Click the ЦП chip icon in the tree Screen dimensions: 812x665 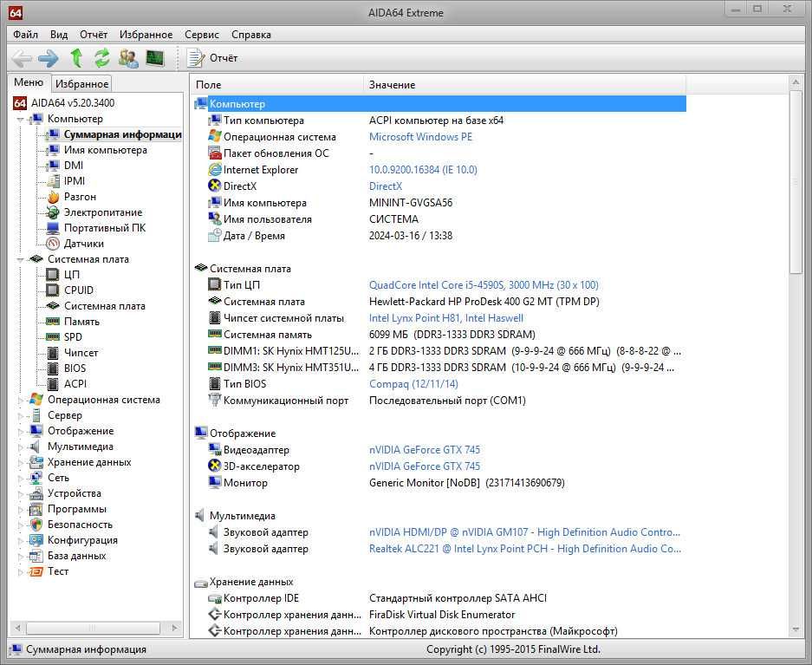click(x=53, y=275)
